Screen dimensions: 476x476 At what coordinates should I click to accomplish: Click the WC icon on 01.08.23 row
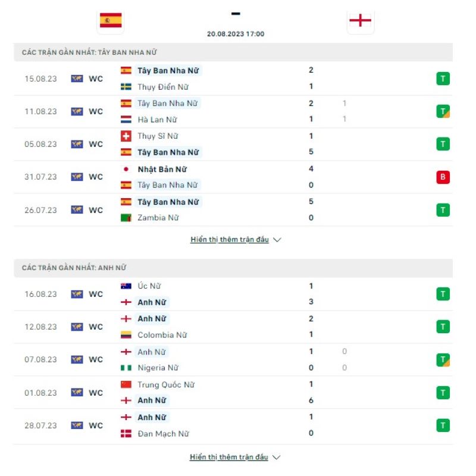pyautogui.click(x=77, y=393)
